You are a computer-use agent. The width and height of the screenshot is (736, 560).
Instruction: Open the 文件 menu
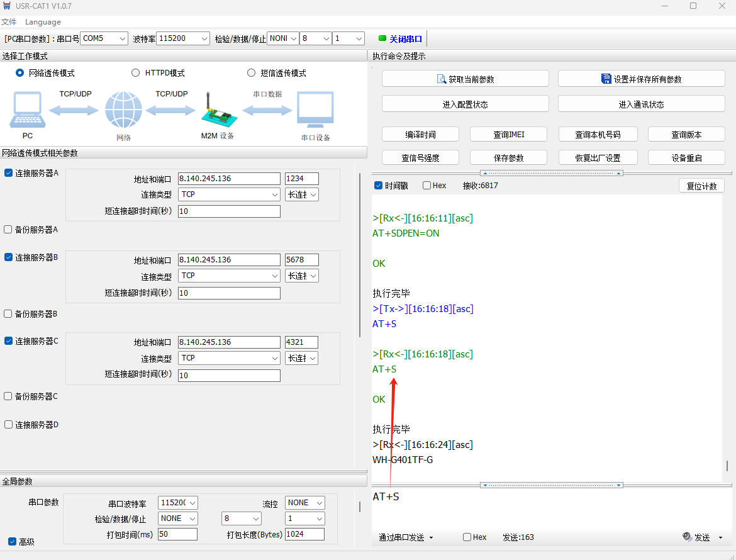click(9, 22)
